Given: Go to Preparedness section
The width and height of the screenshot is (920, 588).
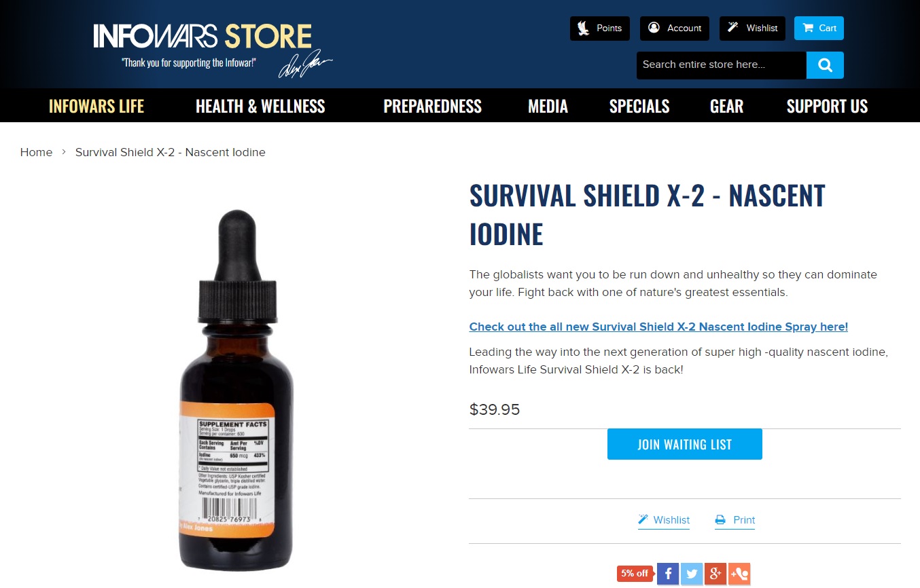Looking at the screenshot, I should (x=432, y=106).
